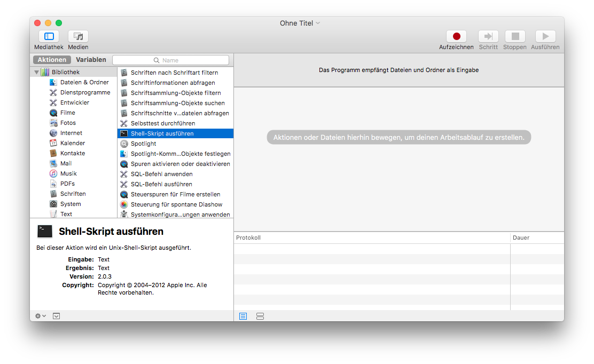
Task: Open the gear action menu
Action: (x=40, y=316)
